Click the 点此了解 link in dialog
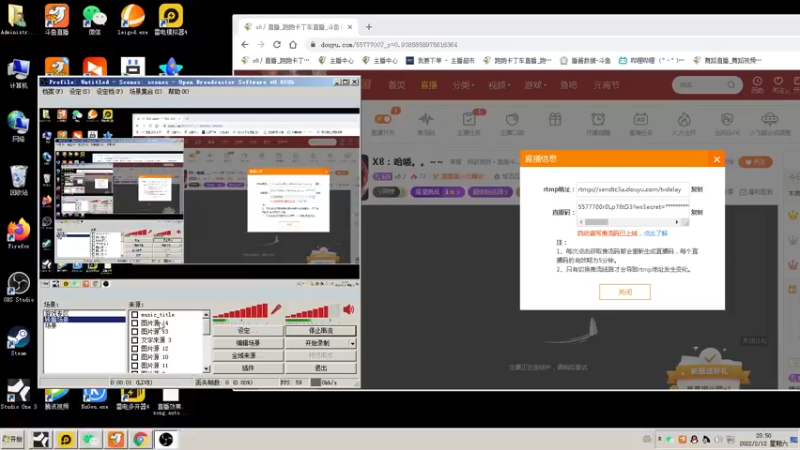 655,233
